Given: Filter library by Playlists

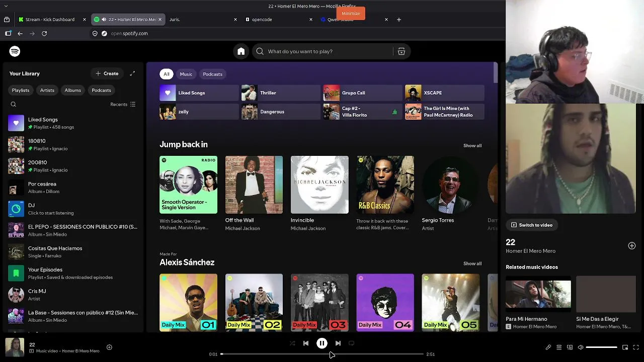Looking at the screenshot, I should point(21,90).
